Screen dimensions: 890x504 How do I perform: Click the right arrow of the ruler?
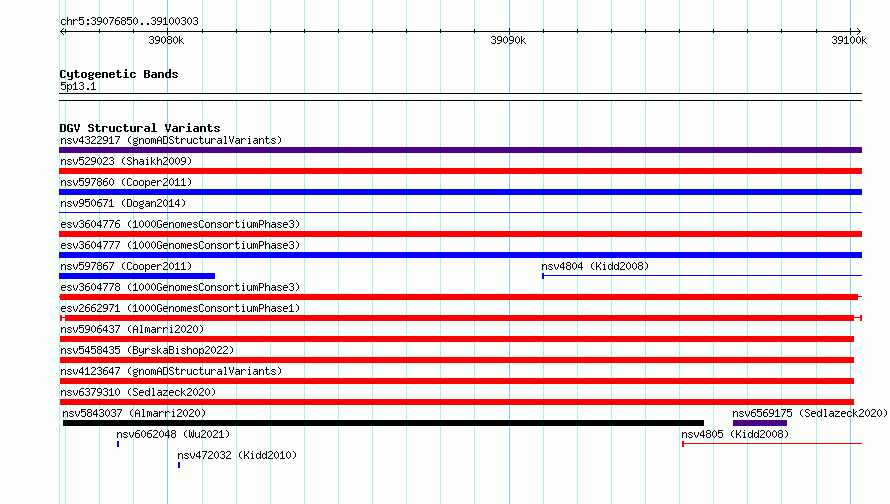(x=859, y=31)
